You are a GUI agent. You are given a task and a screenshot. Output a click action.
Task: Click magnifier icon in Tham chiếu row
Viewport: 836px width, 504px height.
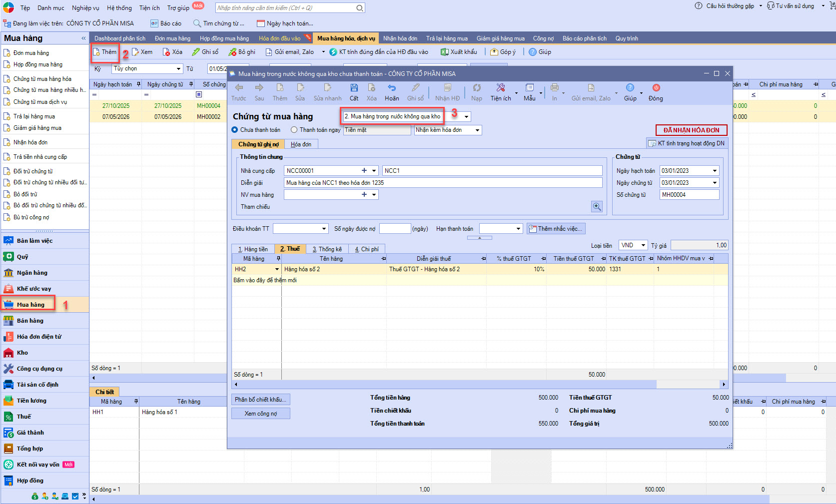(597, 207)
